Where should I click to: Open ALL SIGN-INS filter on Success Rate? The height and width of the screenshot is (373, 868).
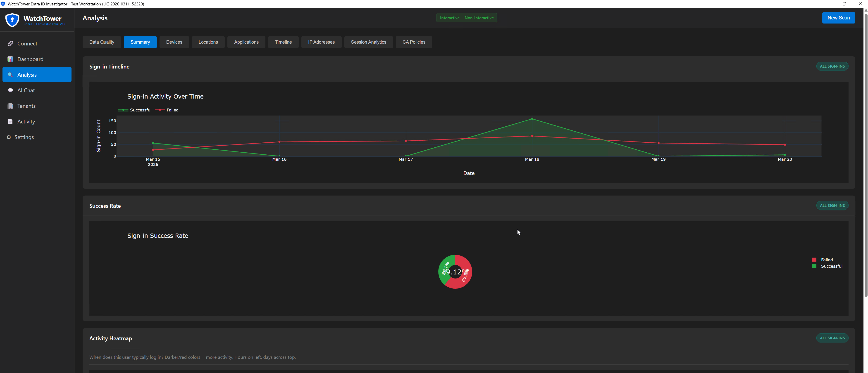click(x=832, y=205)
